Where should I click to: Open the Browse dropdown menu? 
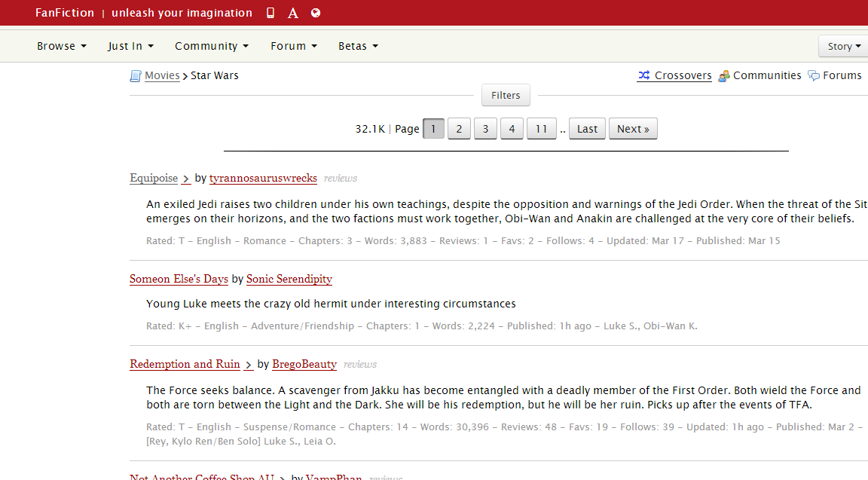(61, 45)
